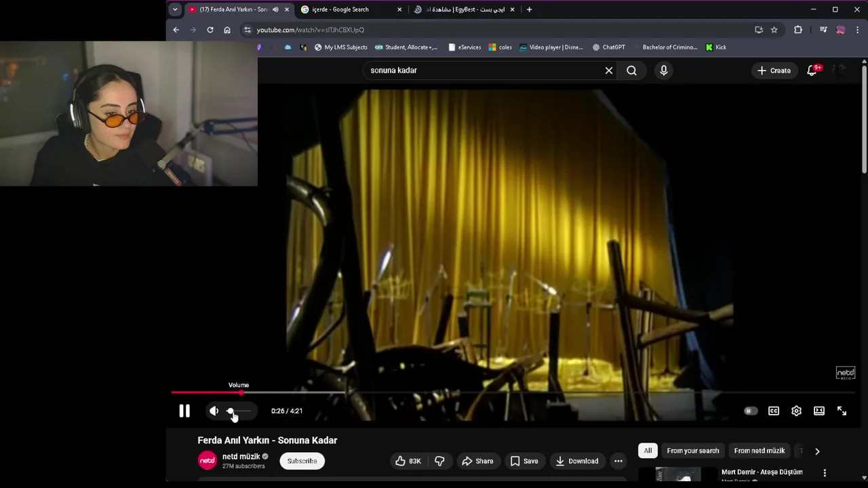Open a new browser tab
Viewport: 868px width, 488px height.
[x=530, y=9]
